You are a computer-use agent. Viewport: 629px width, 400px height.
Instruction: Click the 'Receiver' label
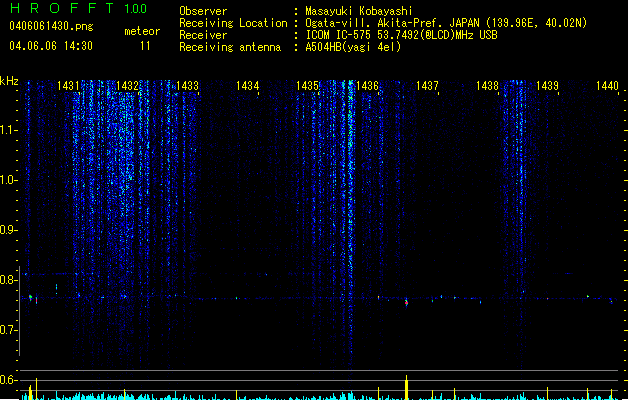click(x=203, y=35)
